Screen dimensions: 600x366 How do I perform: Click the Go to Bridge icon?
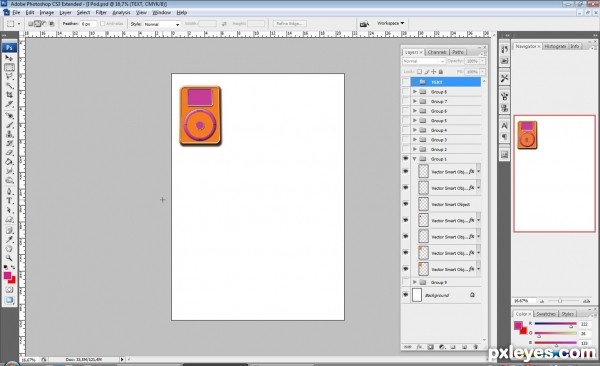(x=364, y=24)
